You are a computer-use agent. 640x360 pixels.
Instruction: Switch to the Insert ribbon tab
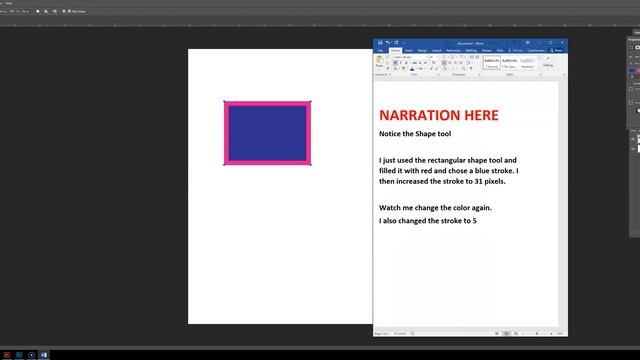[x=409, y=51]
